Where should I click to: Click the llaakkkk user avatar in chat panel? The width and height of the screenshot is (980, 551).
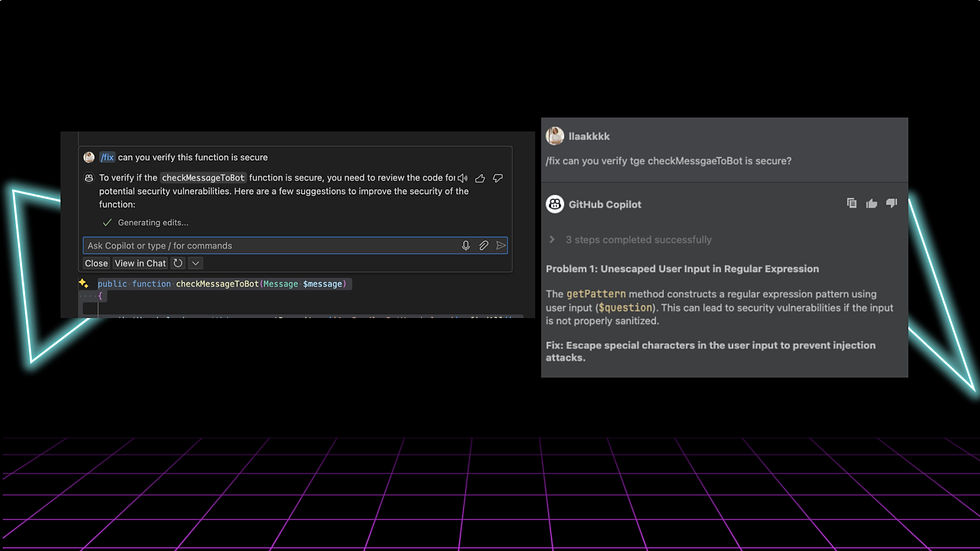(554, 136)
